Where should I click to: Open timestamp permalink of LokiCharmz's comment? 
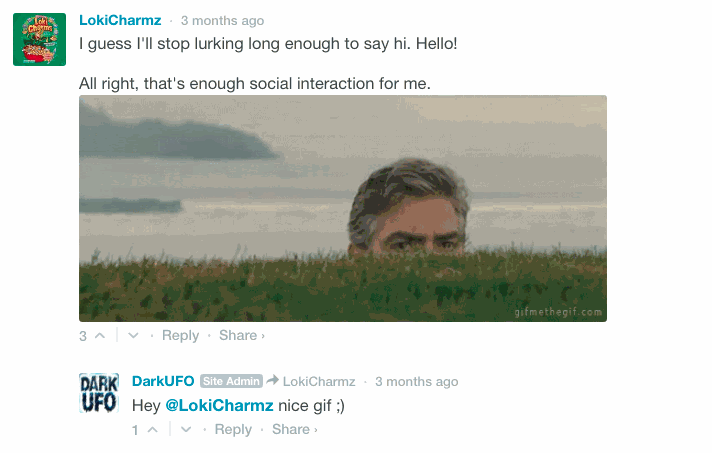[222, 21]
